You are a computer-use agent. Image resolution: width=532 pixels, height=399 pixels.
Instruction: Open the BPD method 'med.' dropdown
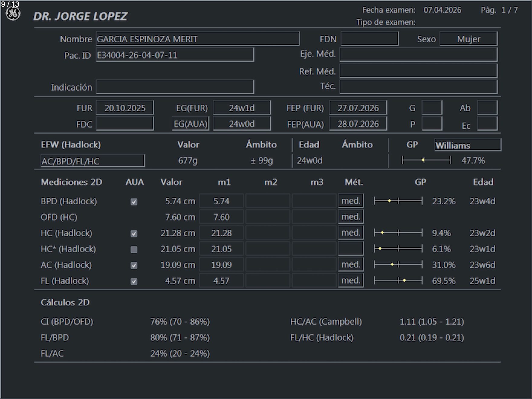(x=351, y=201)
